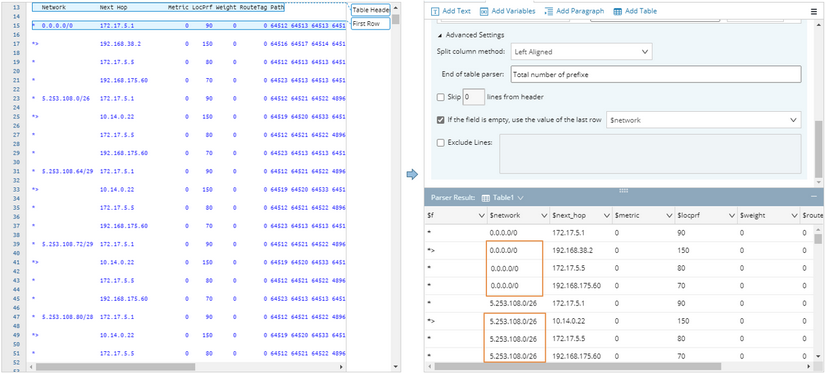Click the Parser Result panel label
Viewport: 826px width, 373px height.
pyautogui.click(x=453, y=198)
